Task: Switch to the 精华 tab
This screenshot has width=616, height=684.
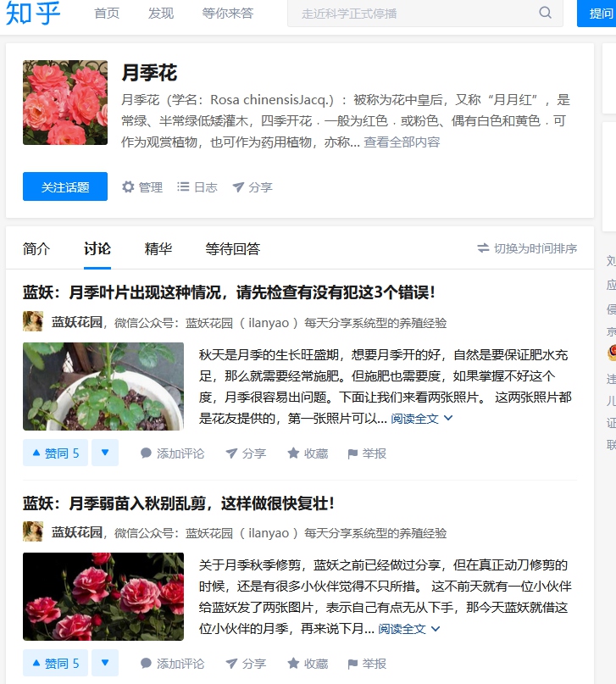Action: (x=158, y=248)
